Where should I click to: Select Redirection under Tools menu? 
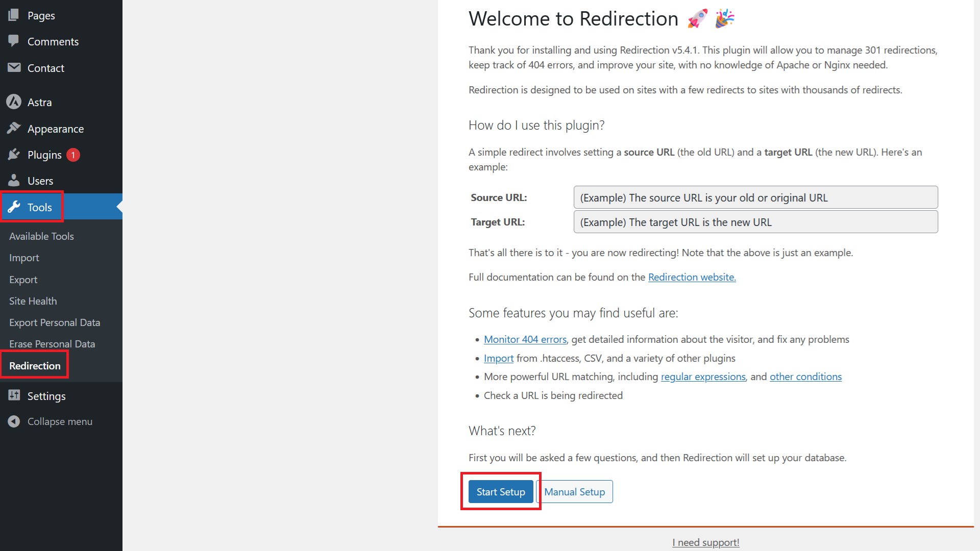click(35, 365)
